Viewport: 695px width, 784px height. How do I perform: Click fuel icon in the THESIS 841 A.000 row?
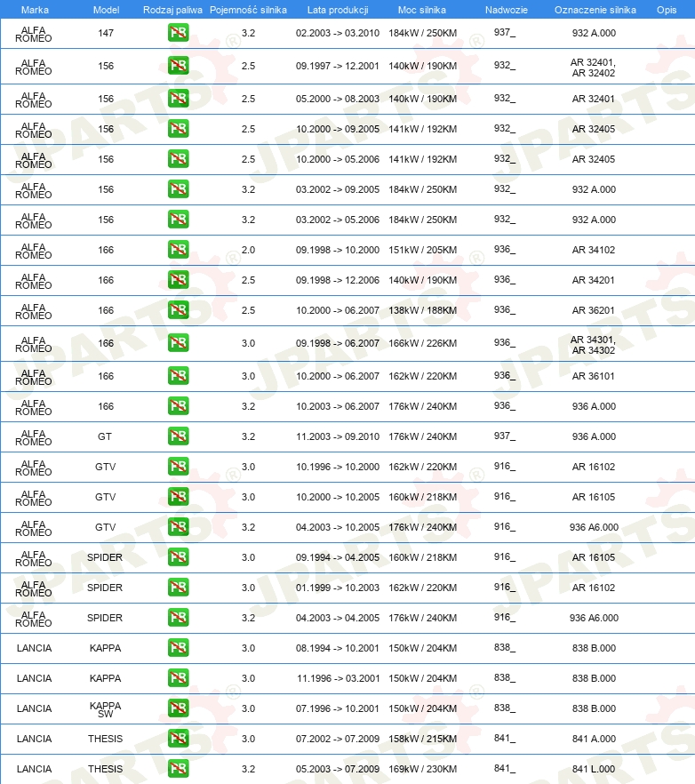click(x=179, y=739)
